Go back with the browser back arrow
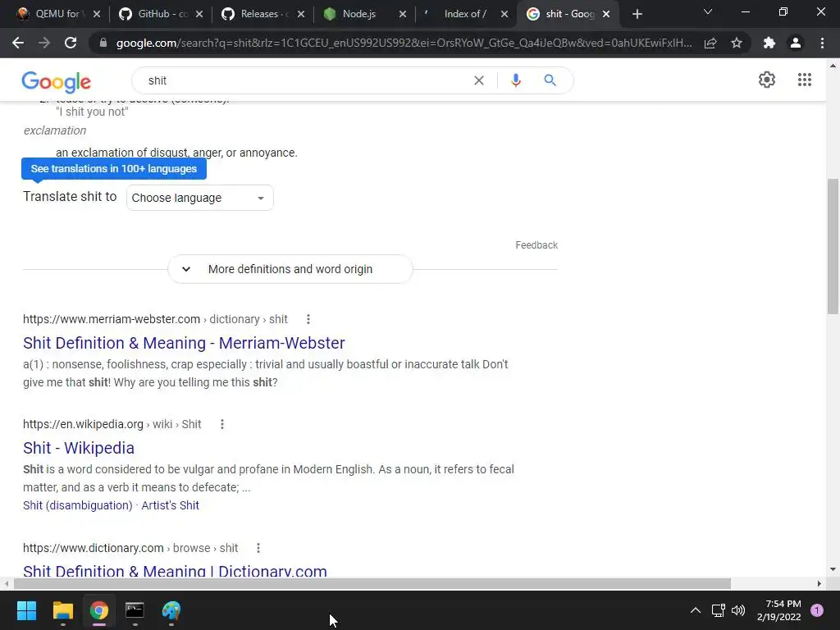Image resolution: width=840 pixels, height=630 pixels. click(18, 43)
